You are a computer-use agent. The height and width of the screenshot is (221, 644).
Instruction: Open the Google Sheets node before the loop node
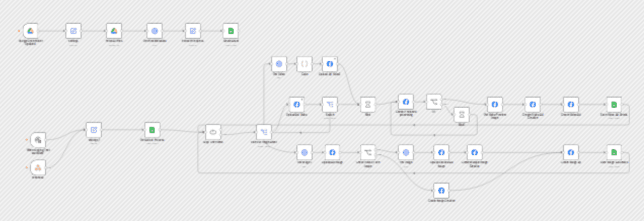tap(152, 130)
